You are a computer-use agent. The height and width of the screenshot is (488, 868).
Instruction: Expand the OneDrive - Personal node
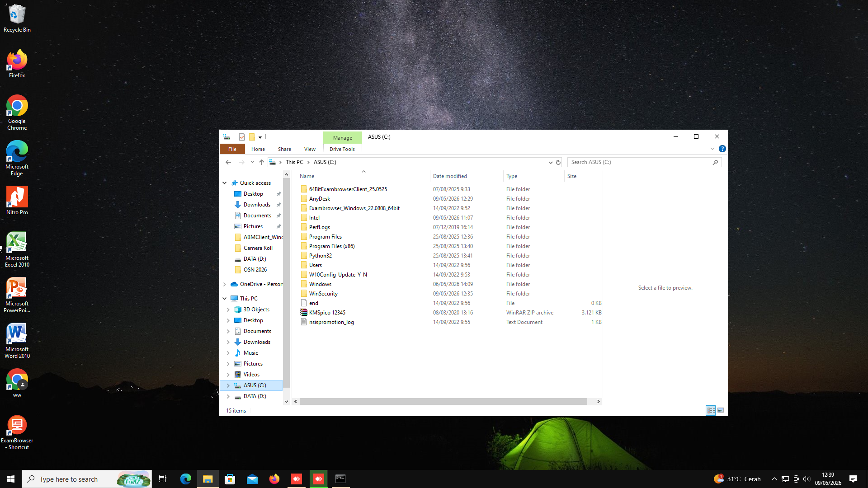225,284
